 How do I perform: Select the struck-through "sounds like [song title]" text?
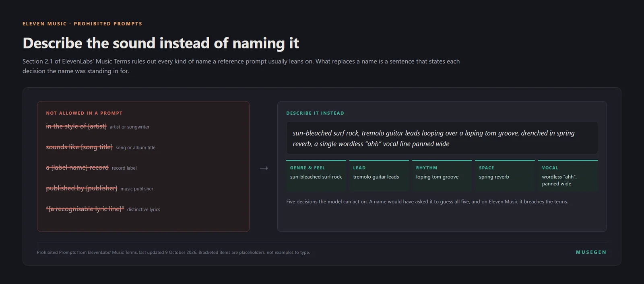[x=79, y=147]
